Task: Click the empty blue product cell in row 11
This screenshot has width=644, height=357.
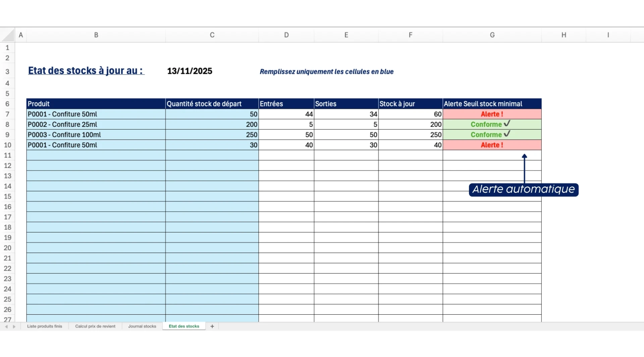Action: (x=96, y=155)
